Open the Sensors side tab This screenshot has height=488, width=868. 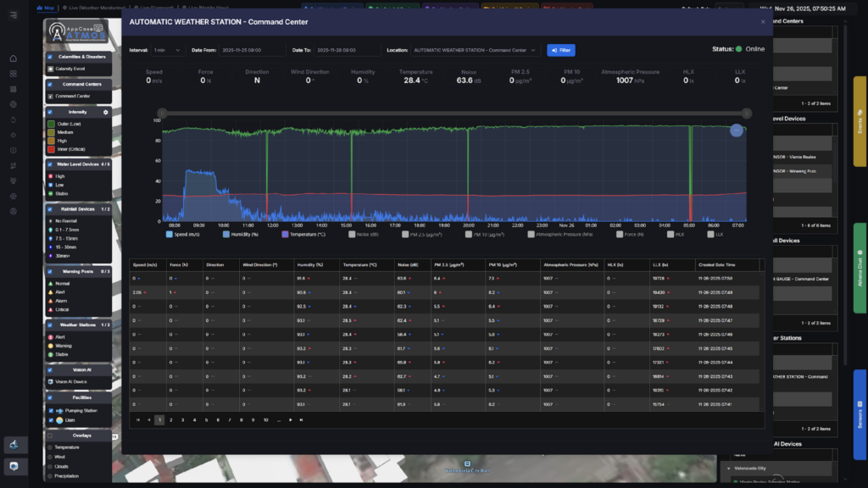coord(860,414)
